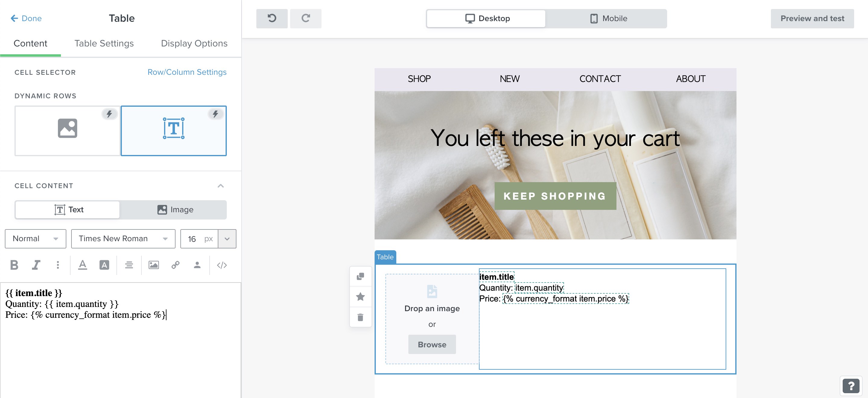Expand the font size increment dropdown
868x398 pixels.
227,238
